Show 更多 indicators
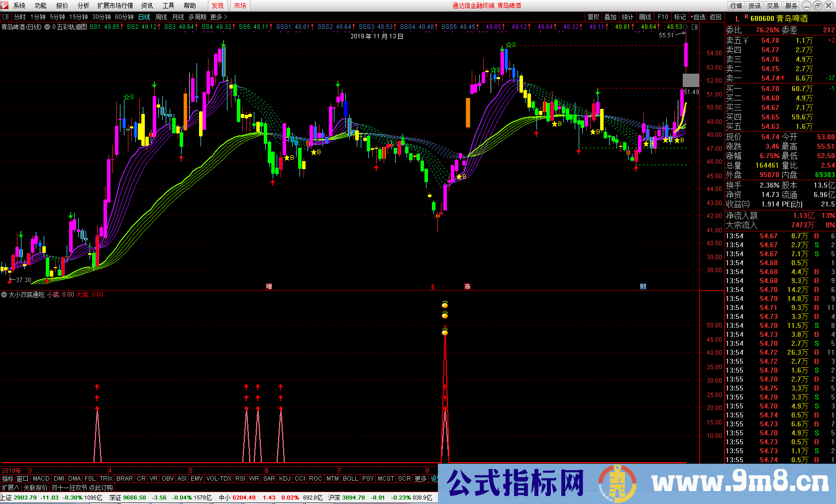 (x=420, y=479)
